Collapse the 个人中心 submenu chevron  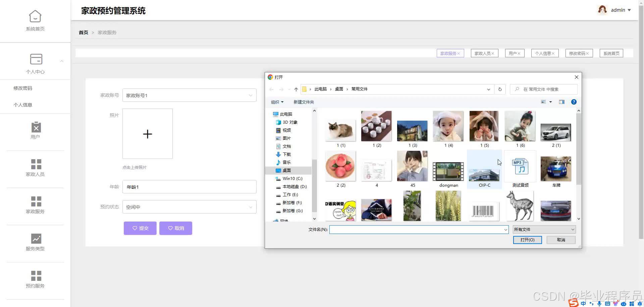tap(62, 61)
